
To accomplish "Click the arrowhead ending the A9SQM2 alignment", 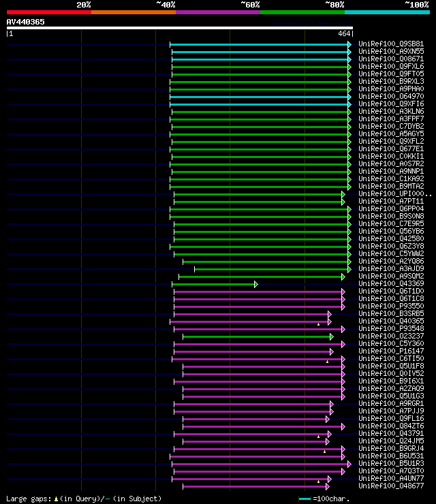I will 343,277.
